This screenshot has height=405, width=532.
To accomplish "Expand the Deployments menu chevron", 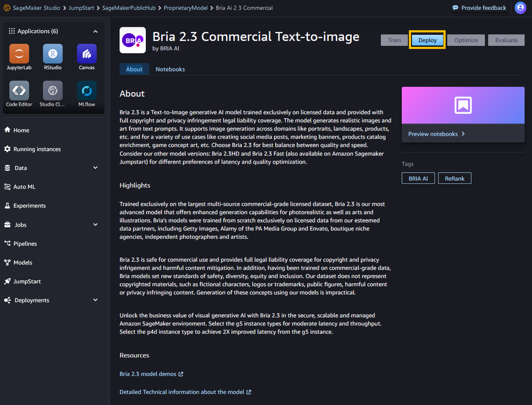I will [95, 300].
